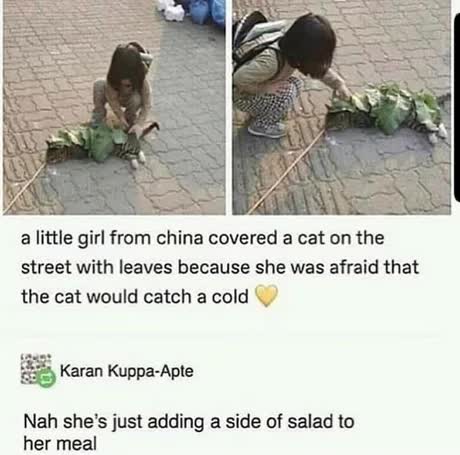Image resolution: width=460 pixels, height=455 pixels.
Task: Click the green badge on the avatar
Action: point(46,379)
